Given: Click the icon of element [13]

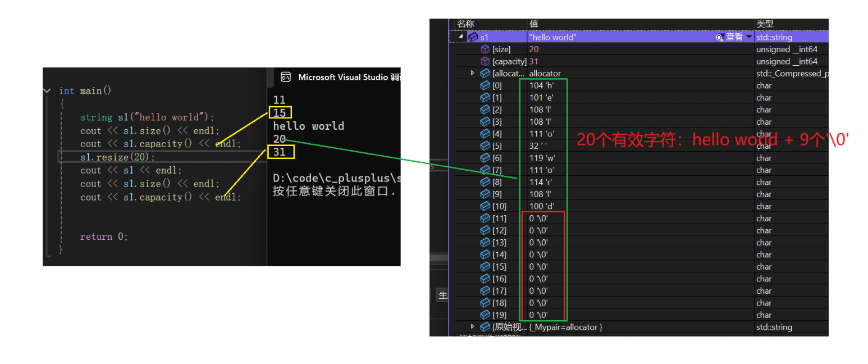Looking at the screenshot, I should click(485, 243).
